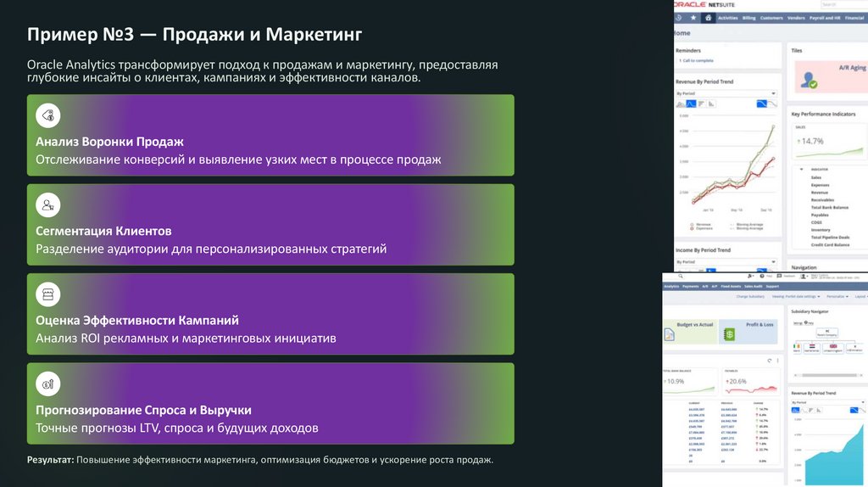The image size is (868, 487).
Task: Click the Budget vs Actual document icon
Action: [670, 334]
